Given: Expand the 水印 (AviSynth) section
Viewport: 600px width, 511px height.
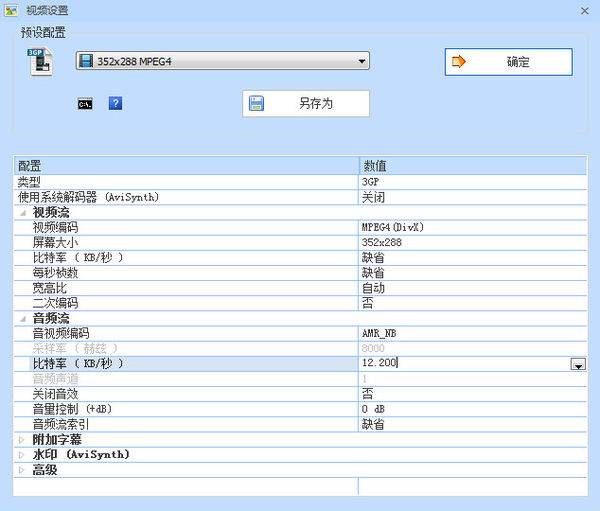Looking at the screenshot, I should tap(22, 454).
